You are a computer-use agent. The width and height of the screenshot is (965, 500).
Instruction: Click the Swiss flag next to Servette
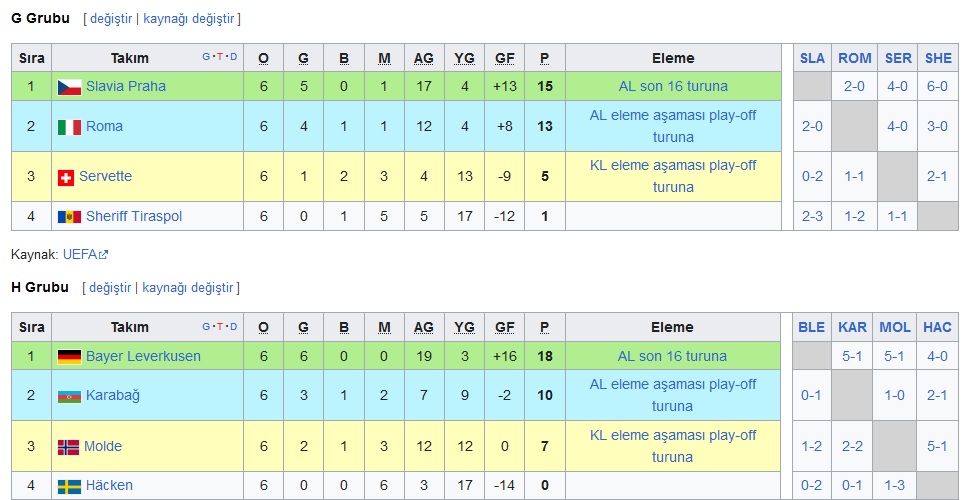66,177
